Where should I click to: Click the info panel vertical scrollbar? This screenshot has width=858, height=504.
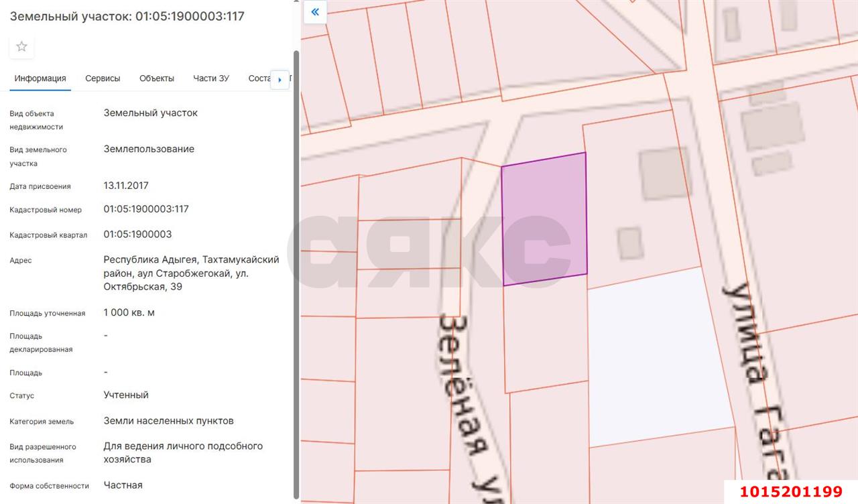coord(296,268)
